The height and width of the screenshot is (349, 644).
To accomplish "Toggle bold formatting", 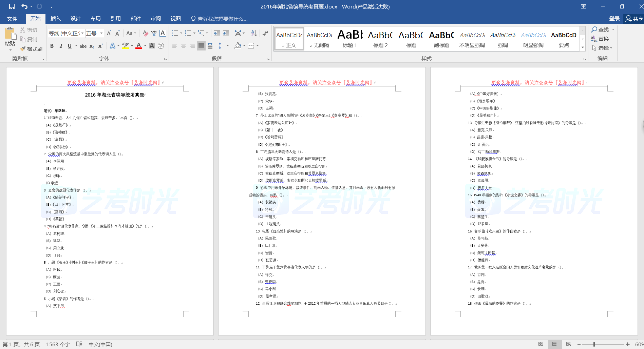I will pos(52,46).
